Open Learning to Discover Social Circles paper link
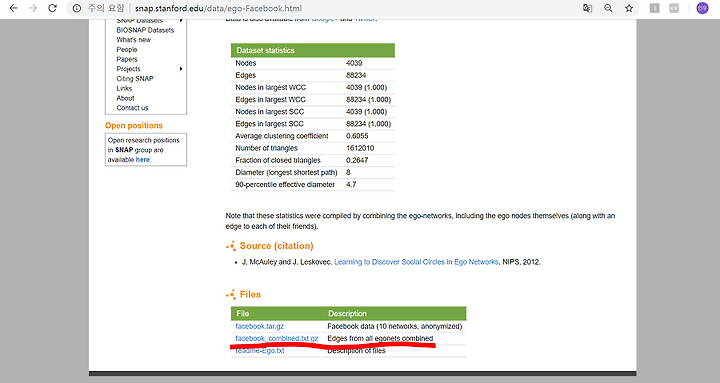This screenshot has width=720, height=383. tap(416, 262)
